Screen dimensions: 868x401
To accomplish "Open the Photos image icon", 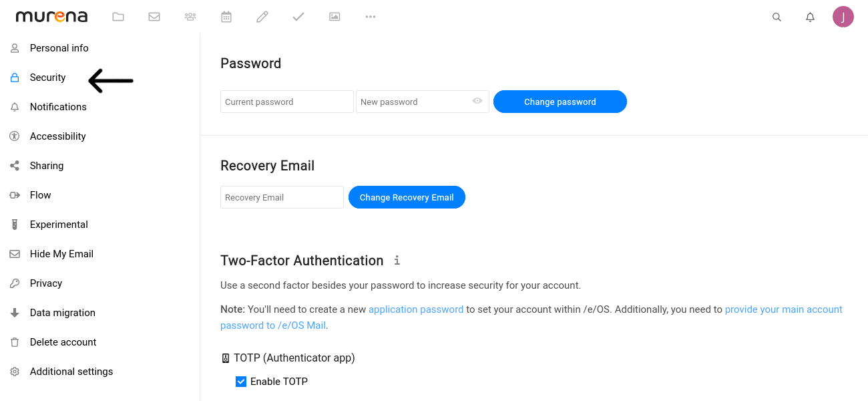I will [335, 17].
